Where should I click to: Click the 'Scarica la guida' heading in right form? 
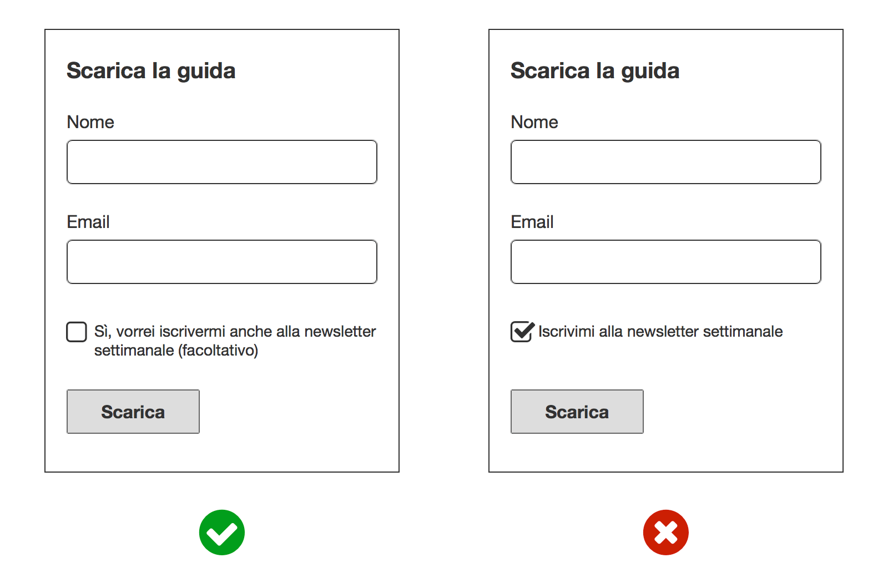pyautogui.click(x=595, y=71)
